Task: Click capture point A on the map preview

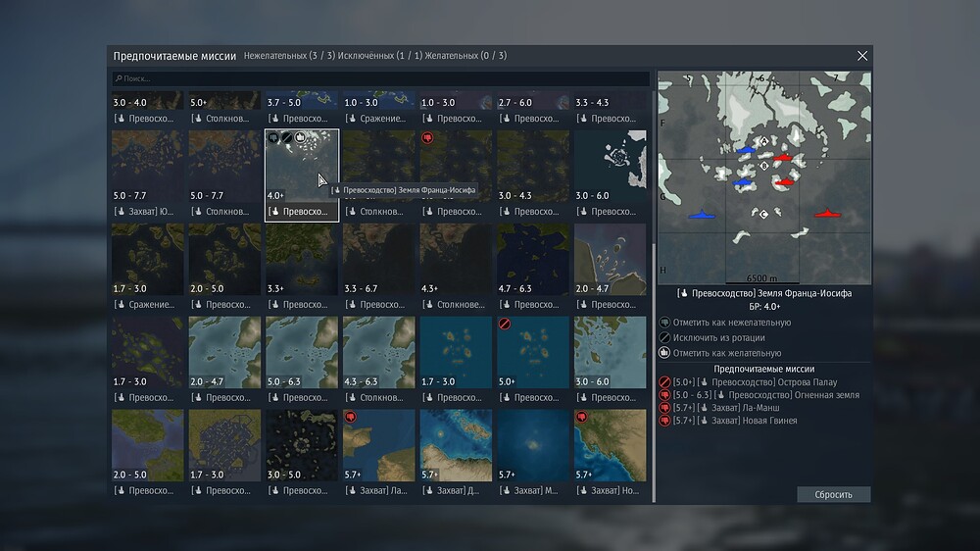Action: 764,142
